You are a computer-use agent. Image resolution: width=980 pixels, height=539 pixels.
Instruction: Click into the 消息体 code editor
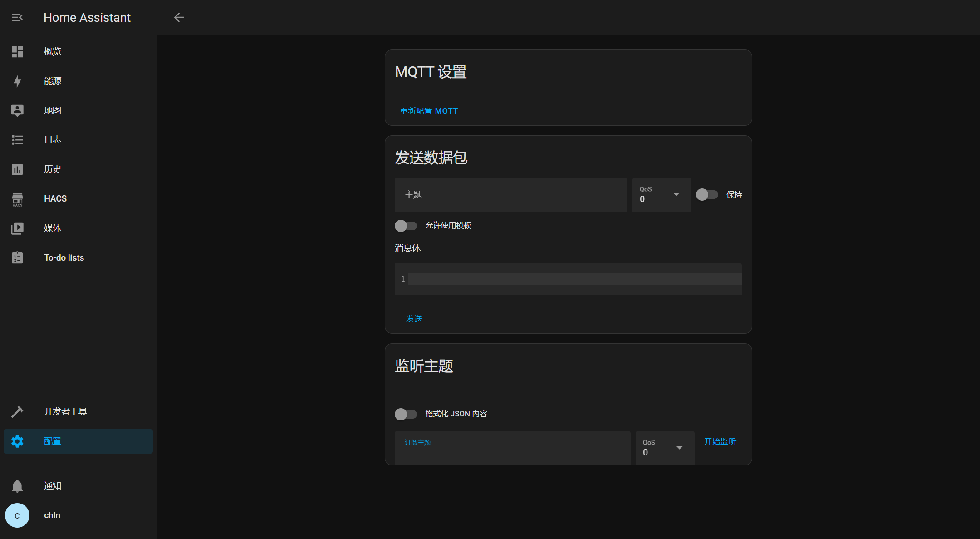coord(574,279)
